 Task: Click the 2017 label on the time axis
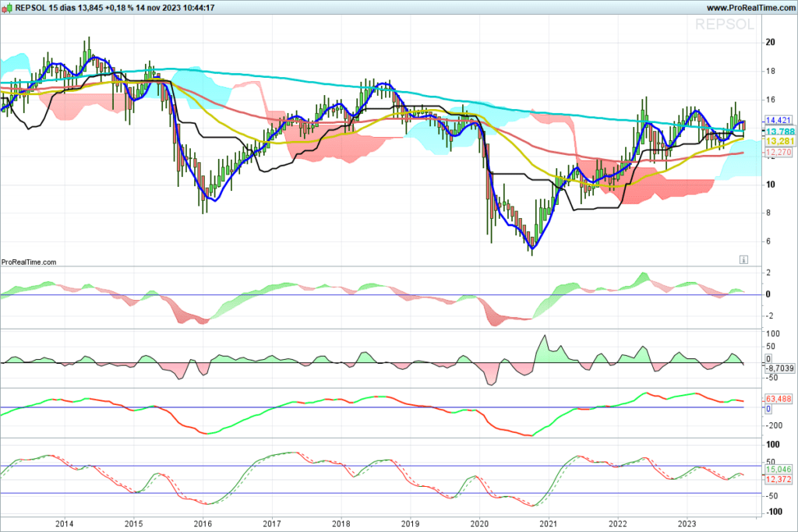pyautogui.click(x=272, y=524)
